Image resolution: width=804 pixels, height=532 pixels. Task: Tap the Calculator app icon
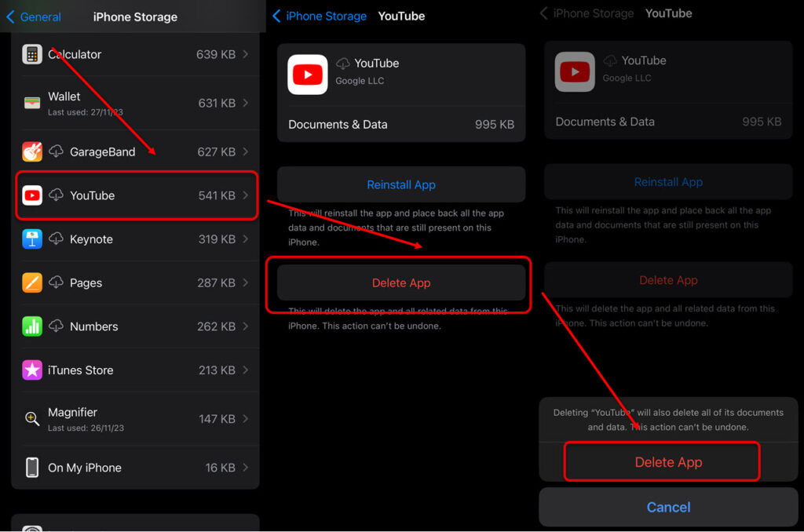coord(31,54)
